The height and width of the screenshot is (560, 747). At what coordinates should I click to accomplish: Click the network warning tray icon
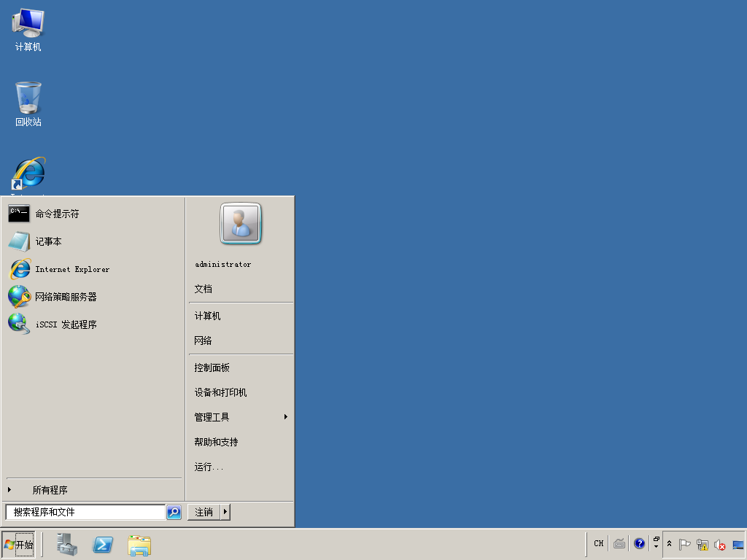703,544
